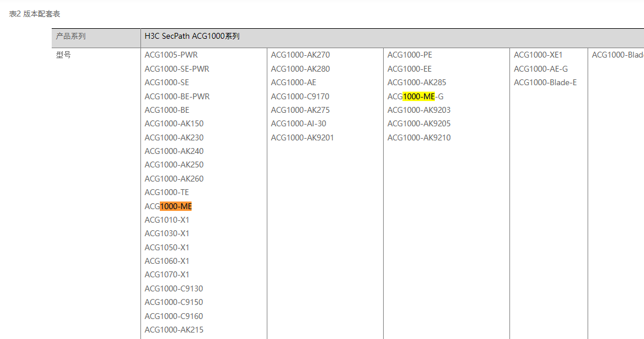Click model ACG1000-AK9201

[302, 137]
